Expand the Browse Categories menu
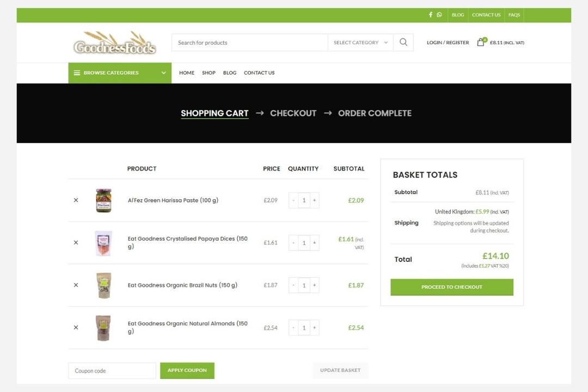 coord(120,73)
